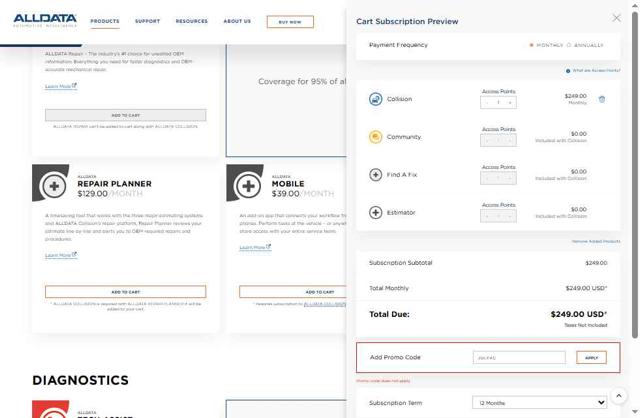Click the Estimator plus icon
This screenshot has width=640, height=418.
(376, 212)
